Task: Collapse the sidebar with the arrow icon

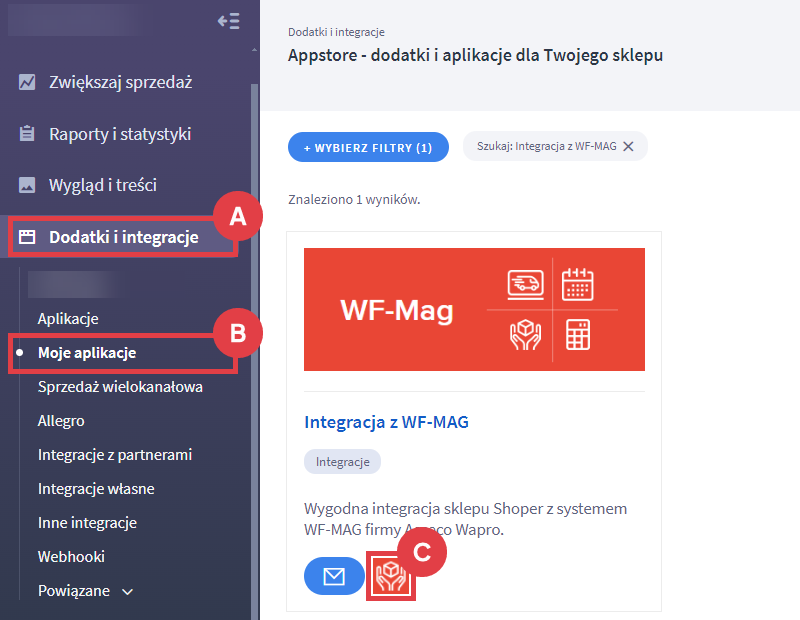Action: coord(228,21)
